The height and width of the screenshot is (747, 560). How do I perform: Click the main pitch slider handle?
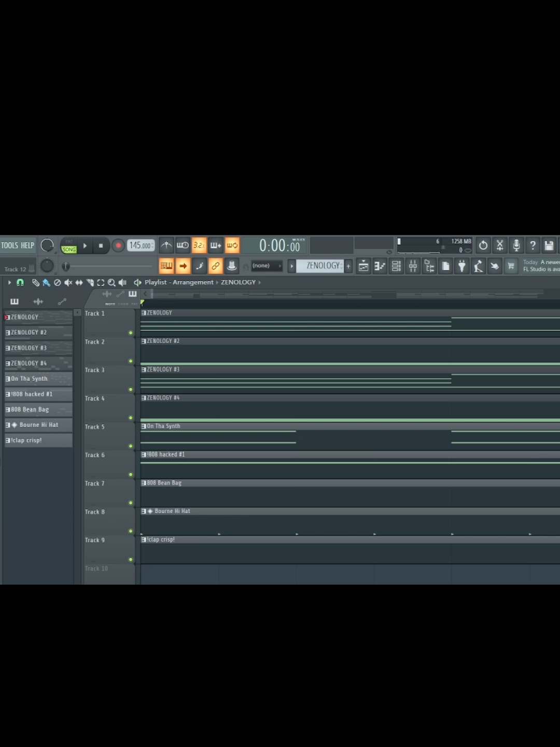point(66,266)
